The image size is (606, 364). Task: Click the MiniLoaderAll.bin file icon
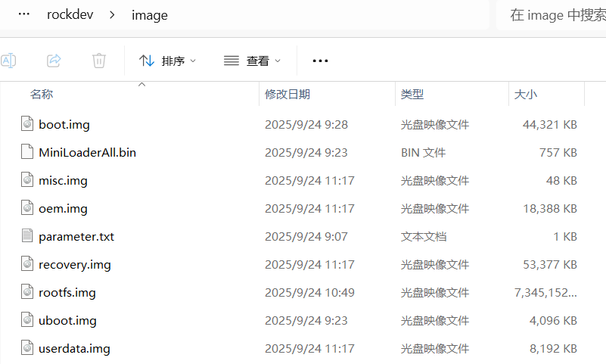[x=27, y=152]
